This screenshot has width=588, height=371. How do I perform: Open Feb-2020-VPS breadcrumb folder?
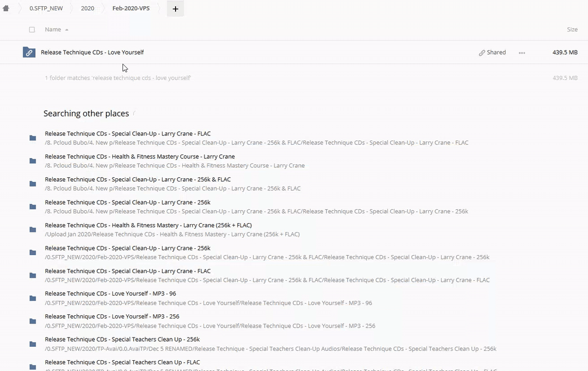click(131, 8)
